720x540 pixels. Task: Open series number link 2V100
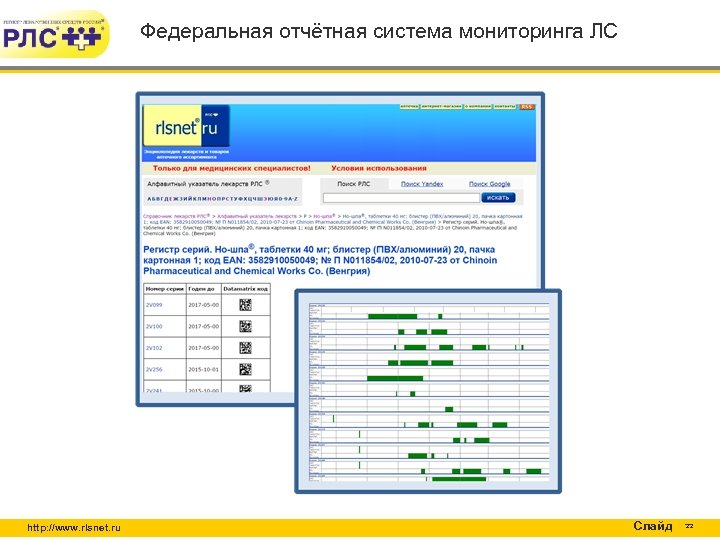[x=154, y=326]
